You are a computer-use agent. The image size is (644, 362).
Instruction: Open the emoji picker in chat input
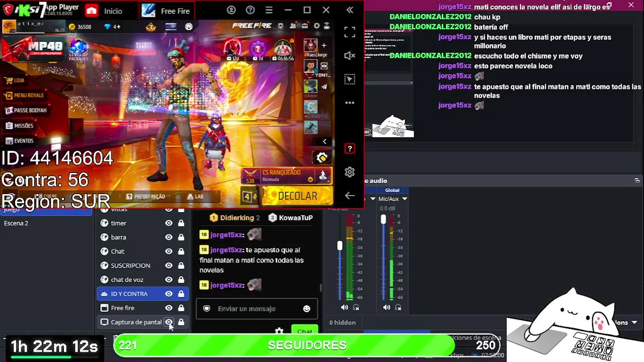coord(306,309)
